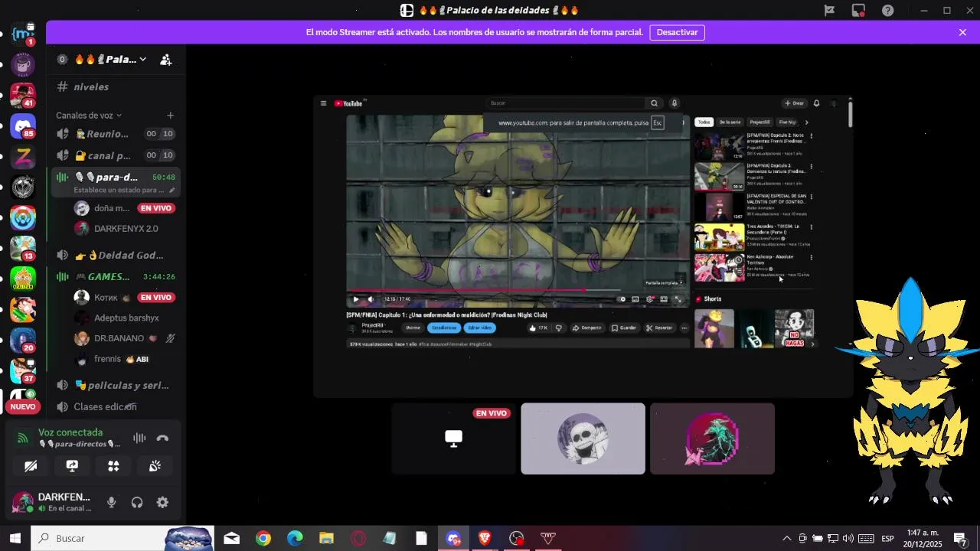Join the peliculas y seri... voice channel

pos(116,386)
